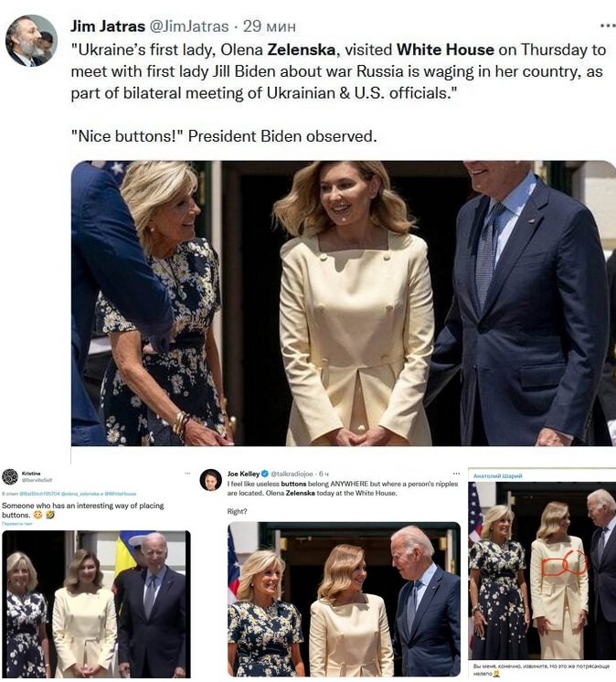Open the @WhiteHouse mention link
Screen dimensions: 616x682
click(121, 494)
